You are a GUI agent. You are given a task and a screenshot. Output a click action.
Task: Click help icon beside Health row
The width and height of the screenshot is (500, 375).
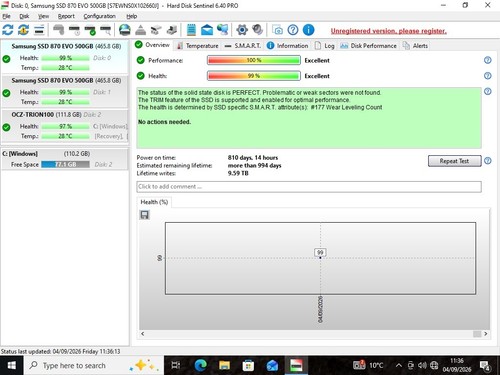click(x=487, y=76)
